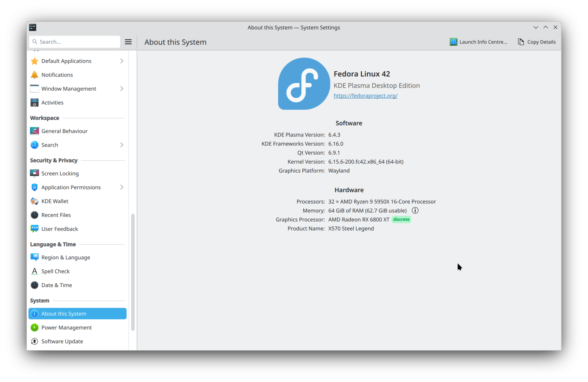This screenshot has width=588, height=382.
Task: Open the User Feedback icon
Action: (35, 229)
